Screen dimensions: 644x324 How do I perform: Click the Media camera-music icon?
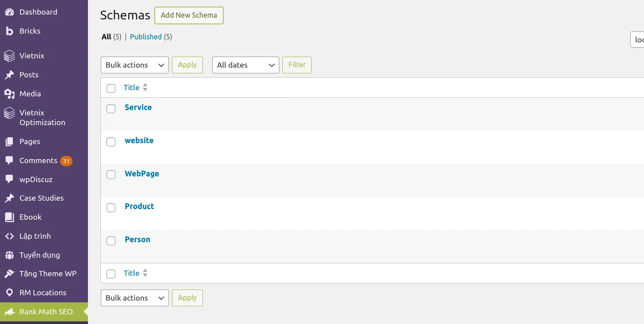tap(9, 94)
